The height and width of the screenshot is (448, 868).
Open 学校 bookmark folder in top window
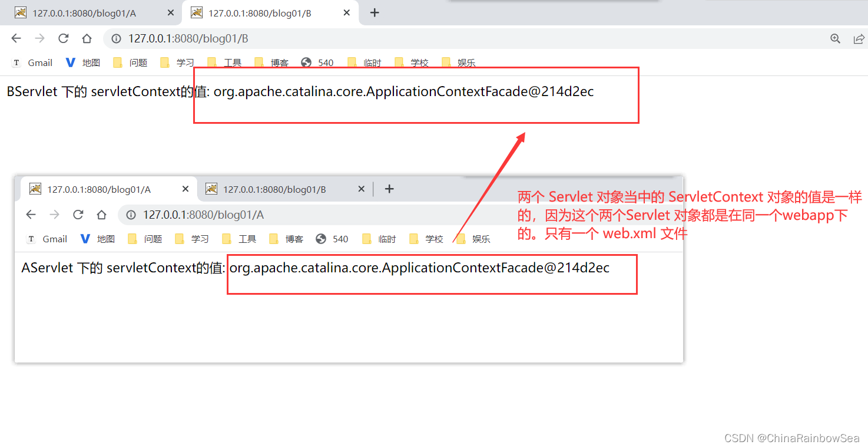(412, 62)
